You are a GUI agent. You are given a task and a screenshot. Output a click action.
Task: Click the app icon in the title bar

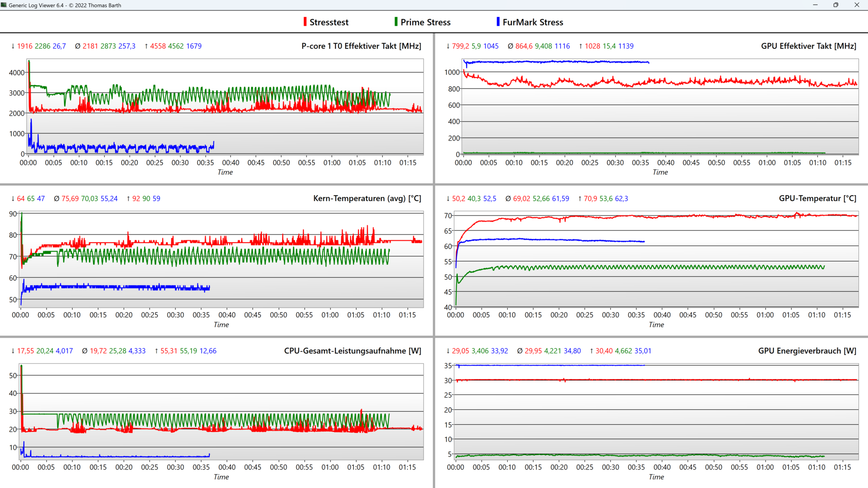click(4, 5)
